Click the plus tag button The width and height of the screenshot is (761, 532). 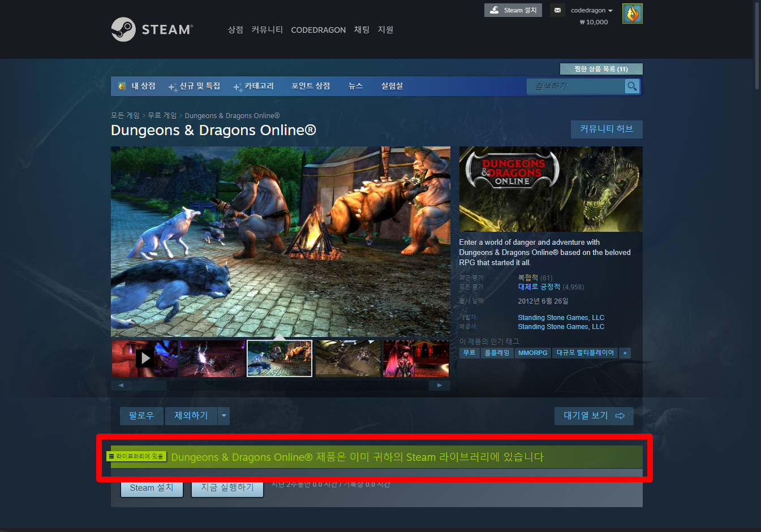tap(625, 353)
